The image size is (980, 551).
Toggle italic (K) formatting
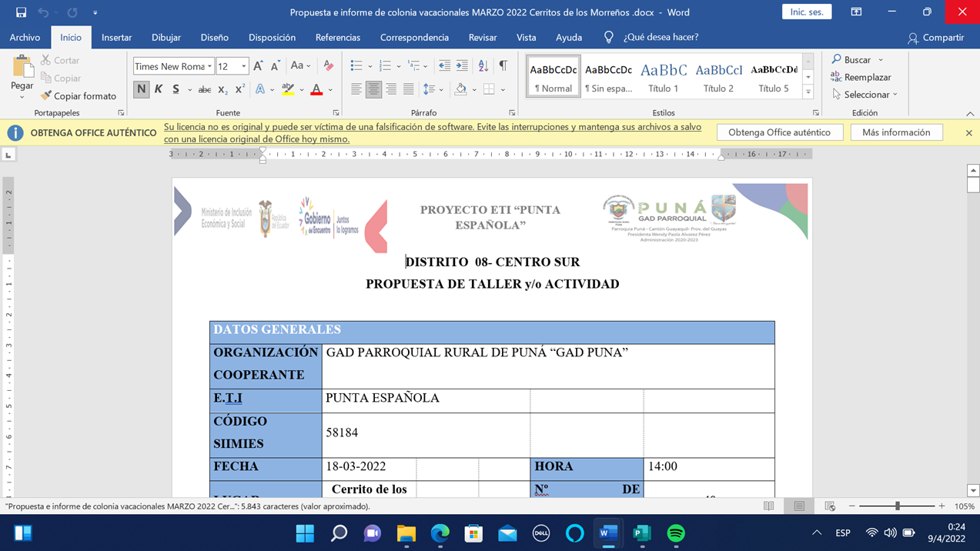(159, 89)
